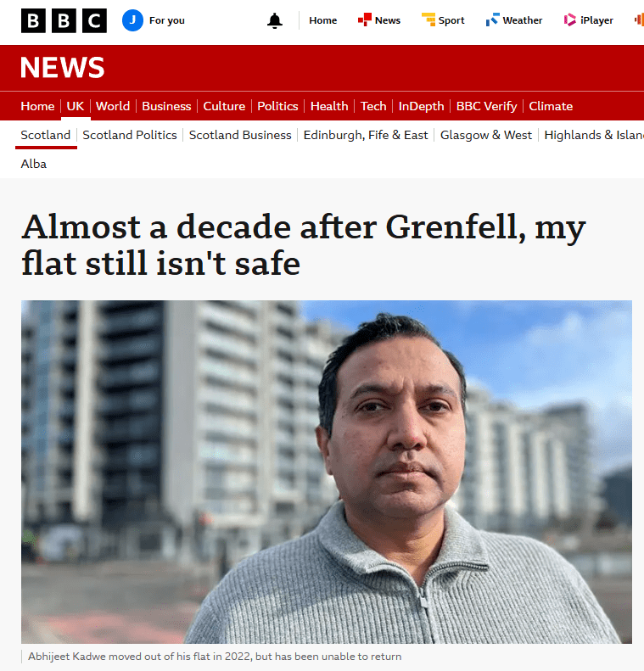Select the Climate section
This screenshot has width=644, height=671.
(x=551, y=106)
